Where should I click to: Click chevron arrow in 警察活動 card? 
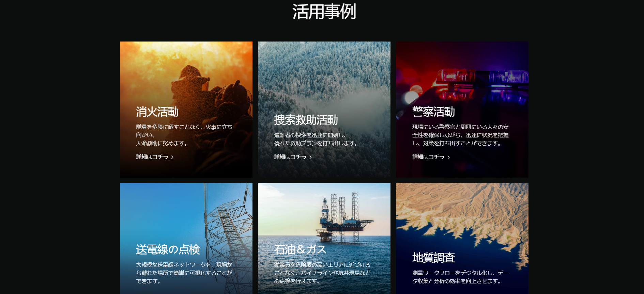pos(448,157)
